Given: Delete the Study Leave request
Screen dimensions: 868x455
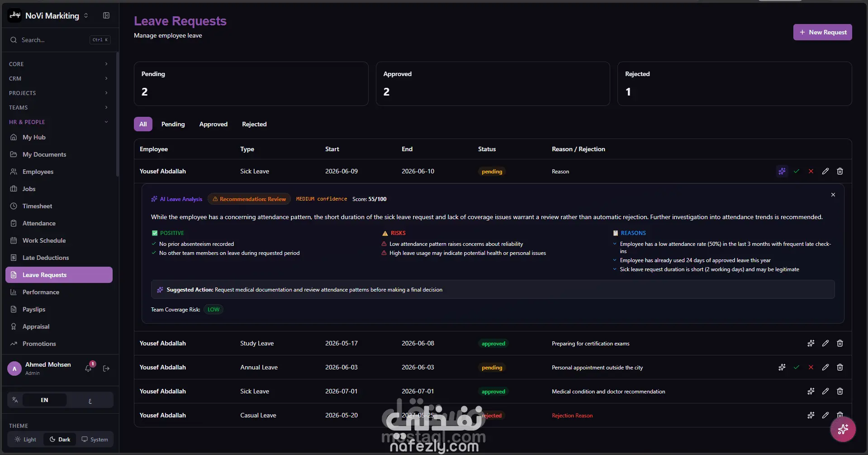Looking at the screenshot, I should click(x=840, y=343).
